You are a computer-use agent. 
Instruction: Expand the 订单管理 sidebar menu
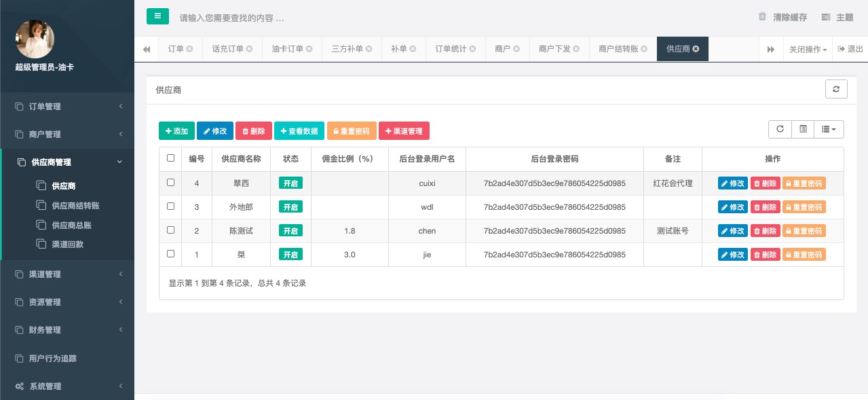pos(68,107)
